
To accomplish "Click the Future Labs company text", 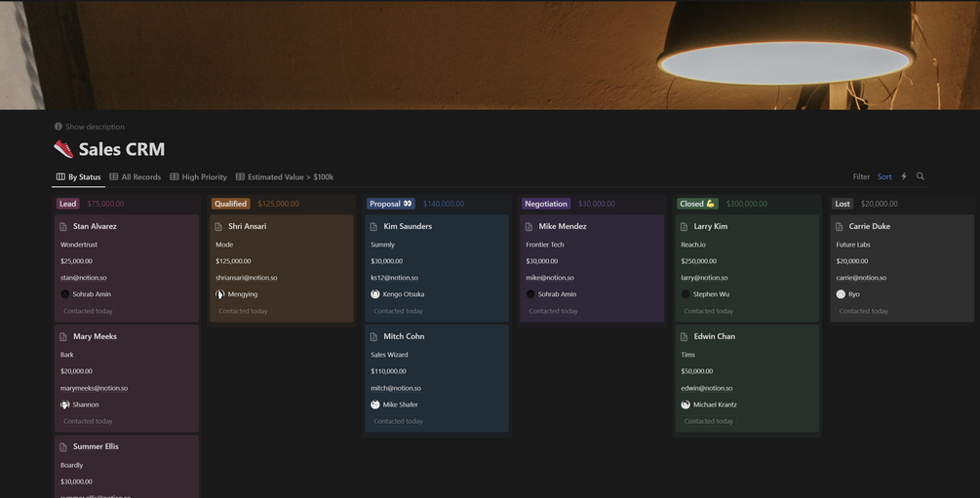I will coord(853,245).
